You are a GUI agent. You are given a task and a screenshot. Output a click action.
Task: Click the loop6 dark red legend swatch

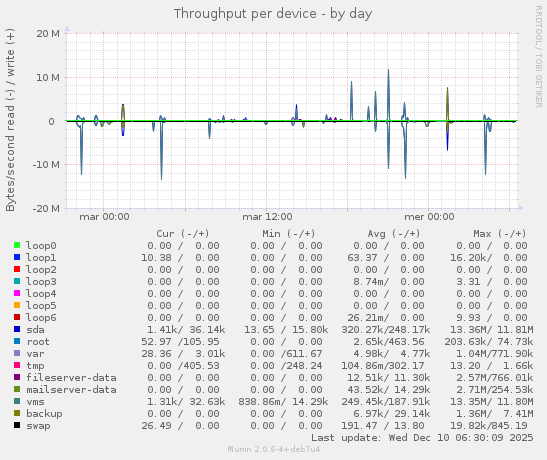click(17, 317)
